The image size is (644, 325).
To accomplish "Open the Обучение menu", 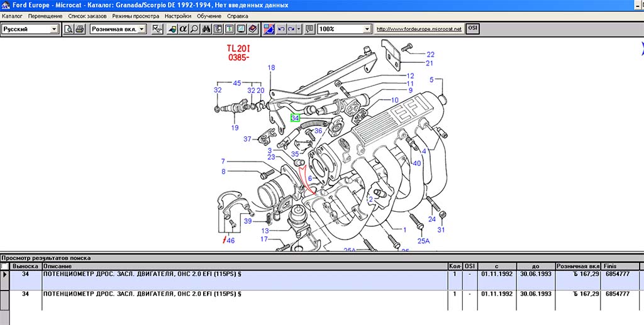I will pyautogui.click(x=209, y=16).
